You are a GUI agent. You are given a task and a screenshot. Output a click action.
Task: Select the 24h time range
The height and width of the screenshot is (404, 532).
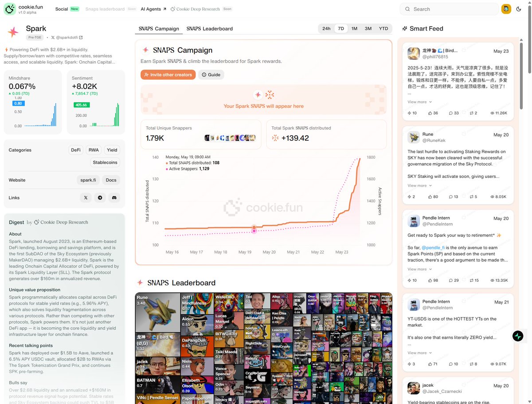point(326,28)
